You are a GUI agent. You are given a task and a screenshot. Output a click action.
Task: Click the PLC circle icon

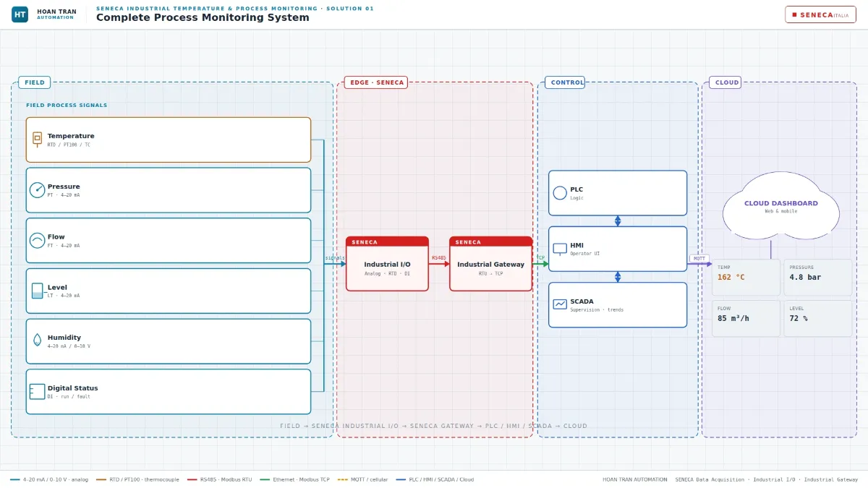(560, 193)
